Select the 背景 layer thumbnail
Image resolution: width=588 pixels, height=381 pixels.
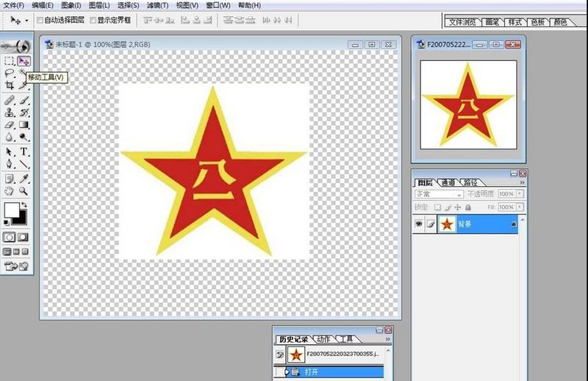[x=447, y=224]
